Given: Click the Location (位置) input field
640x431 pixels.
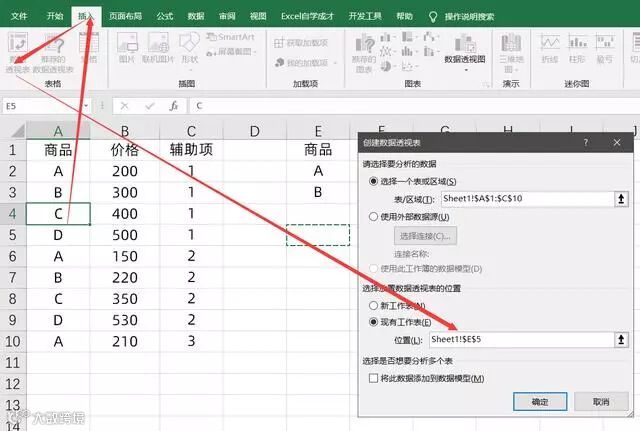Looking at the screenshot, I should click(x=522, y=340).
